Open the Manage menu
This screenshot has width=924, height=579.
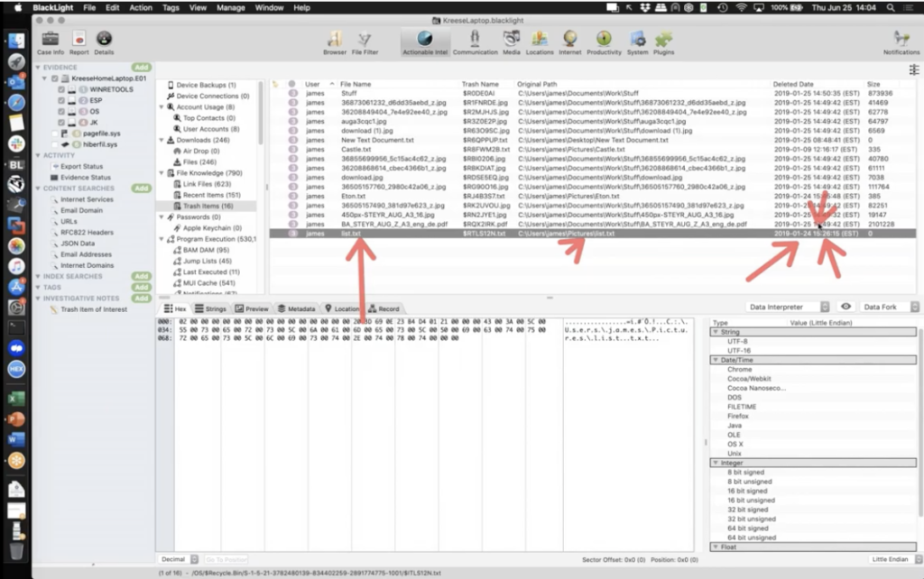(230, 7)
